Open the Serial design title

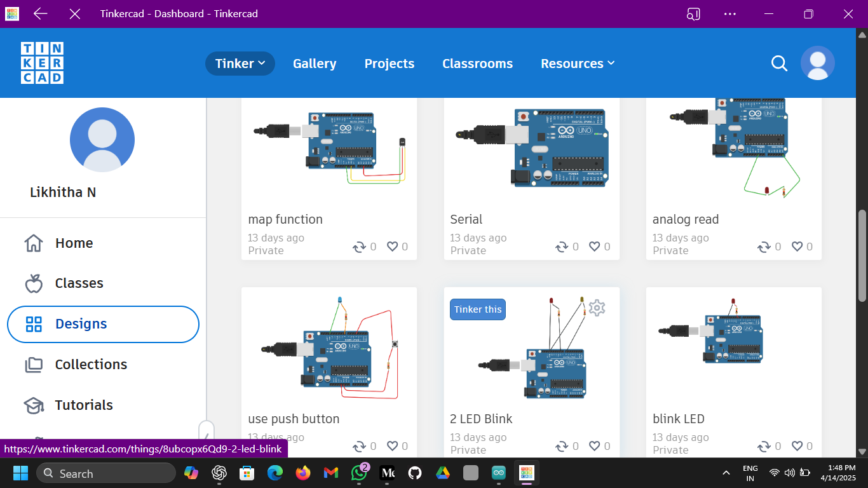466,219
